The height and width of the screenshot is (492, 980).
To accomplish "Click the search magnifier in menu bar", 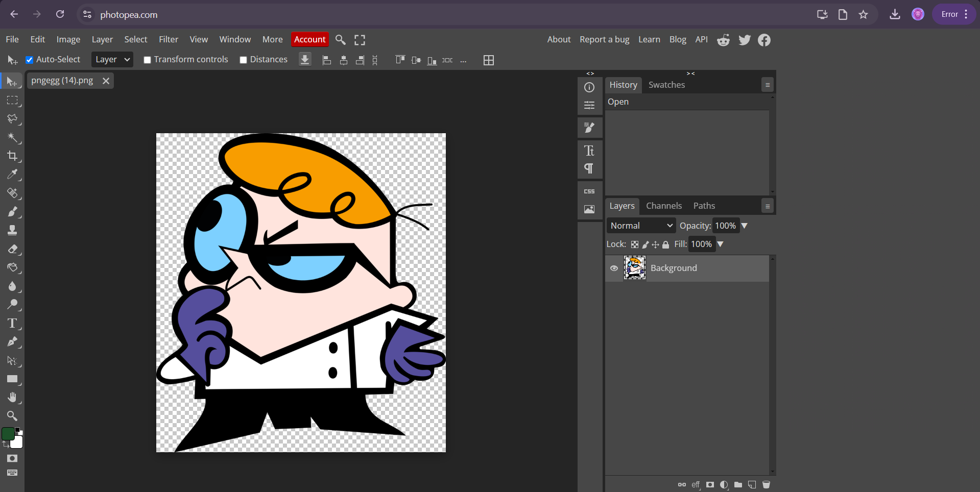I will (341, 40).
